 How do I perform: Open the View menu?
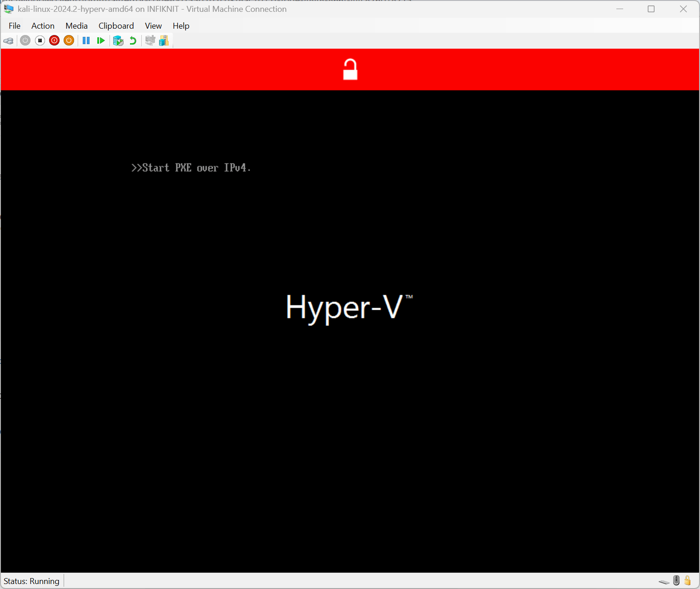(x=153, y=26)
